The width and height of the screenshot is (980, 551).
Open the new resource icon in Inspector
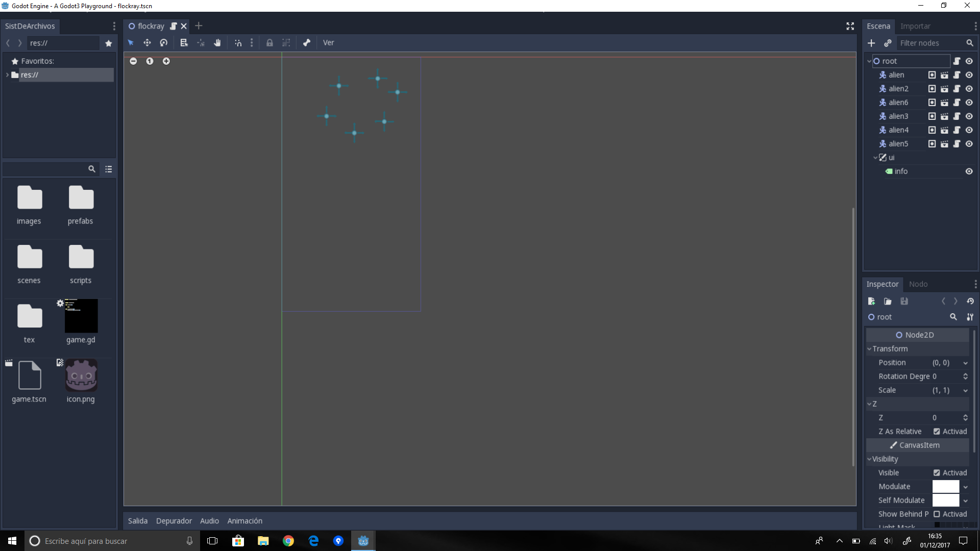pyautogui.click(x=872, y=301)
